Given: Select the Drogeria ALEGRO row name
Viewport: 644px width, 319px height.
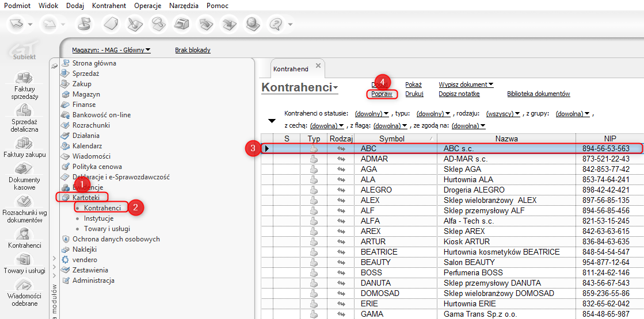Looking at the screenshot, I should tap(474, 190).
